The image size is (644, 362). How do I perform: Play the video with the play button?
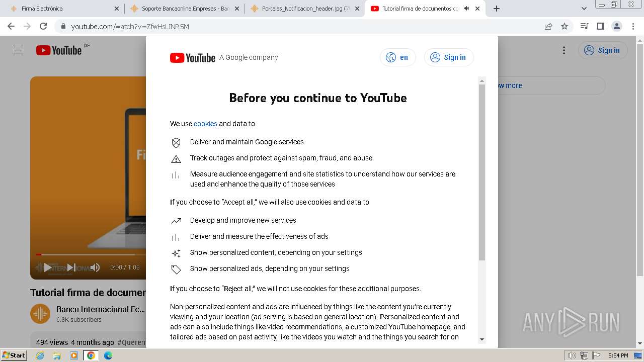(x=48, y=267)
